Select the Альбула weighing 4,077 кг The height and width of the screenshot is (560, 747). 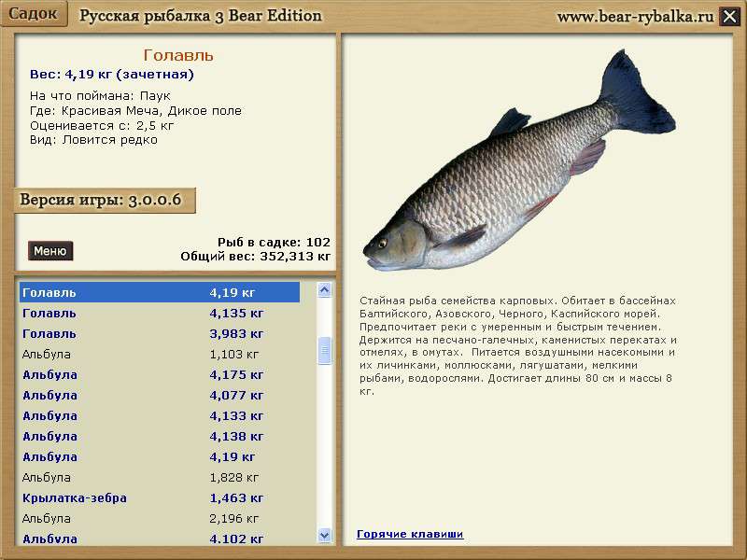point(159,395)
